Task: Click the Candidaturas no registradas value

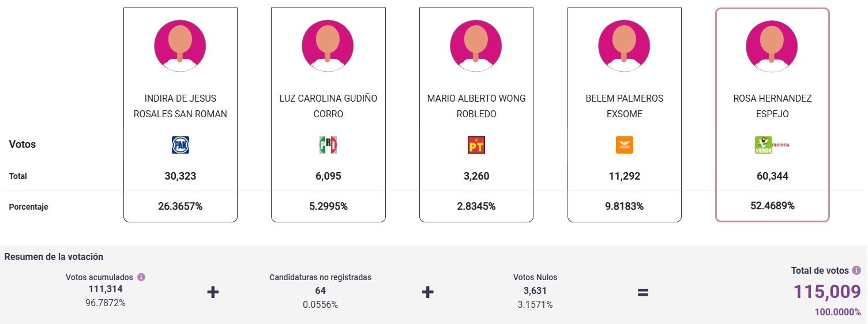Action: click(321, 291)
